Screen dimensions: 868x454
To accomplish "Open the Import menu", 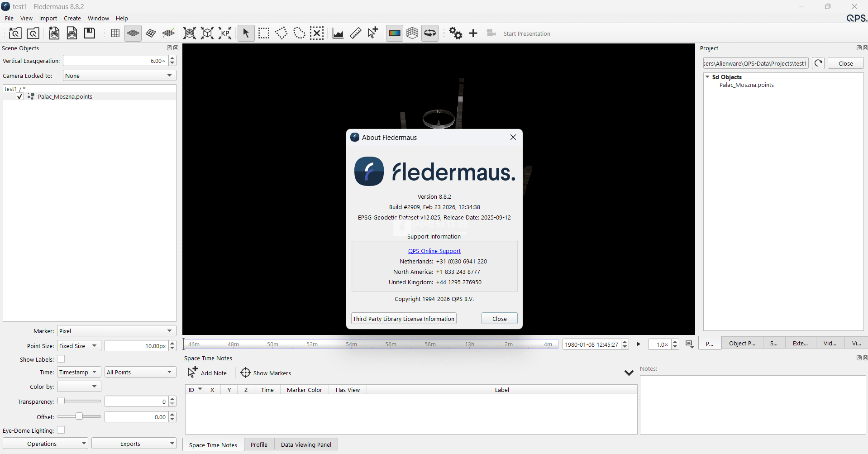I will coord(48,18).
